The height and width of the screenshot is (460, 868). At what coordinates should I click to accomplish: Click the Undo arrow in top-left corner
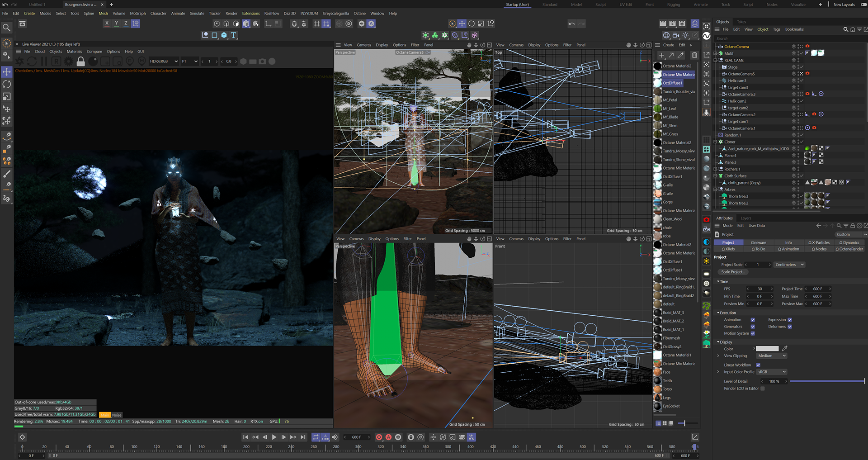pos(5,5)
